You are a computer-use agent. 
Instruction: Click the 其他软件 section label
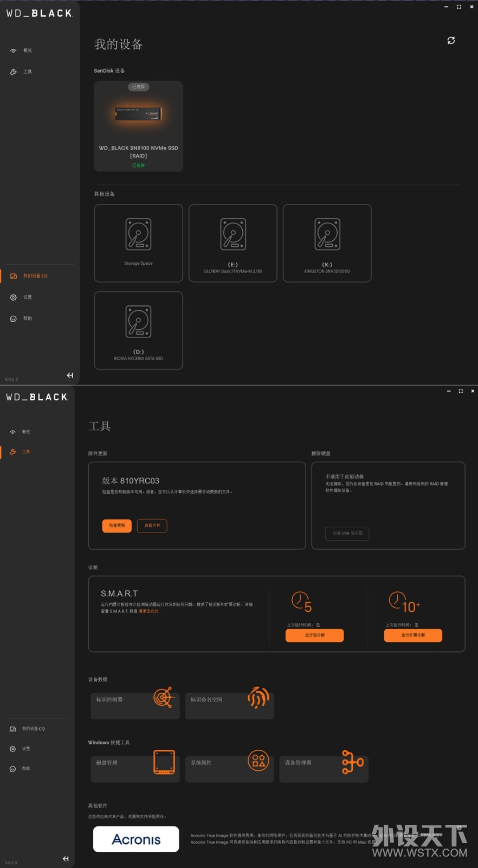(x=98, y=806)
